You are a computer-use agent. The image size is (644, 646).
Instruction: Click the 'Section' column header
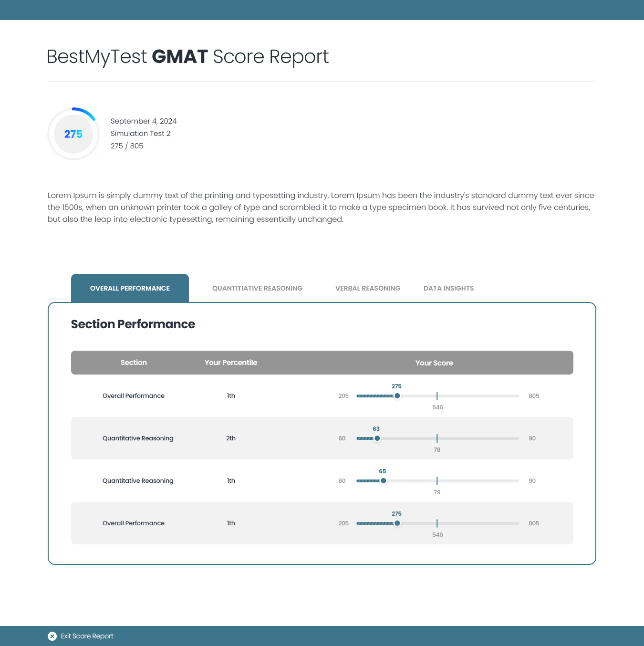[134, 363]
